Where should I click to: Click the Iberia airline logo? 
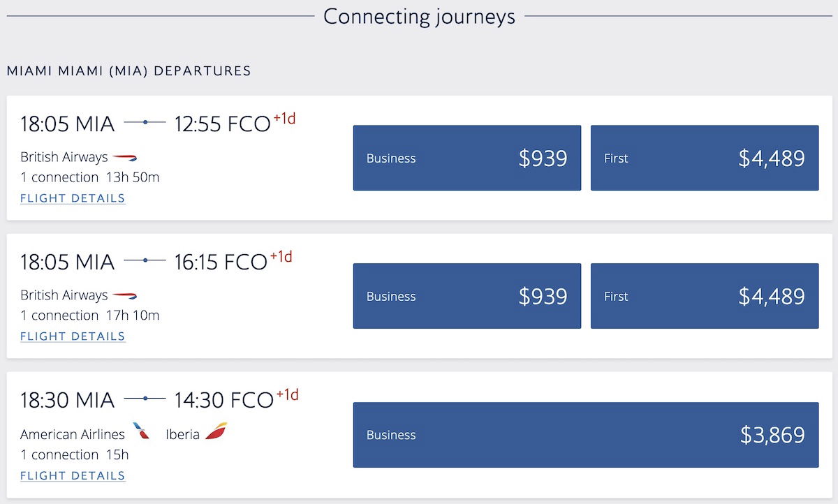pos(216,431)
